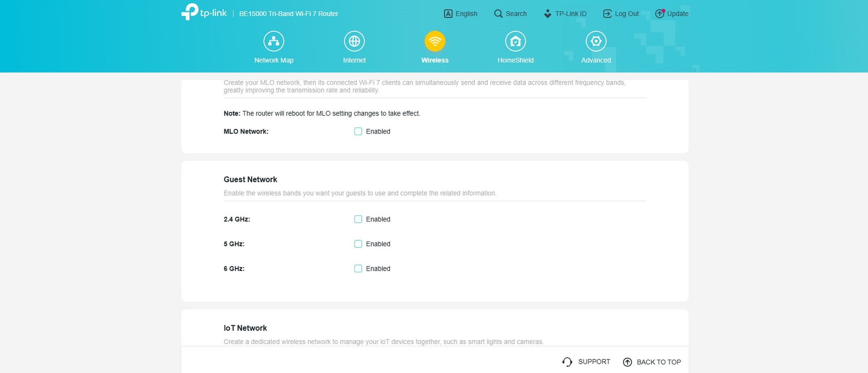Enable the 6 GHz guest network

358,269
